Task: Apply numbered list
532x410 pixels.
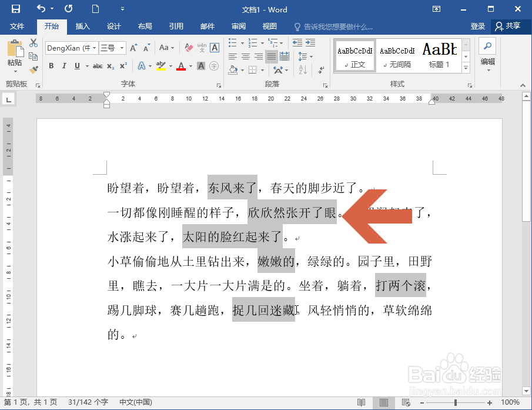Action: [x=253, y=43]
